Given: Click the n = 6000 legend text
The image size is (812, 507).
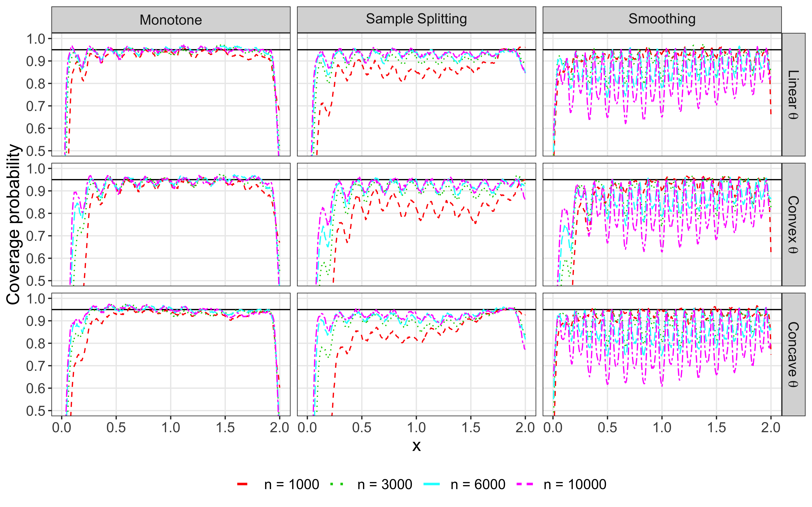Looking at the screenshot, I should (x=478, y=484).
